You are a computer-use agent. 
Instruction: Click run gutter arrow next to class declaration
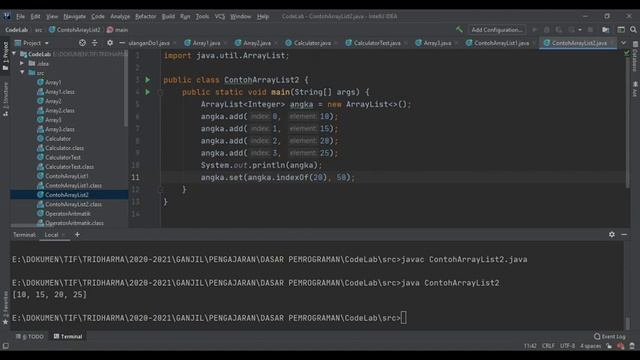click(x=148, y=80)
